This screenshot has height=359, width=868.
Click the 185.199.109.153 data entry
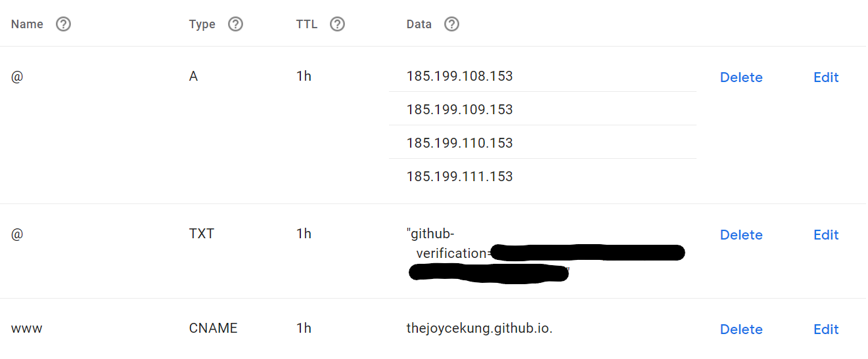click(459, 110)
